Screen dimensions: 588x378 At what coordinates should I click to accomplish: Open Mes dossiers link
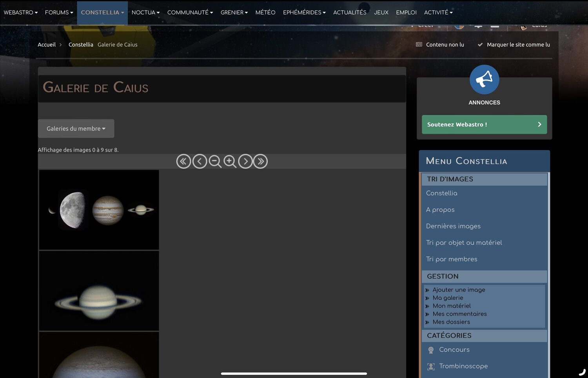click(451, 322)
